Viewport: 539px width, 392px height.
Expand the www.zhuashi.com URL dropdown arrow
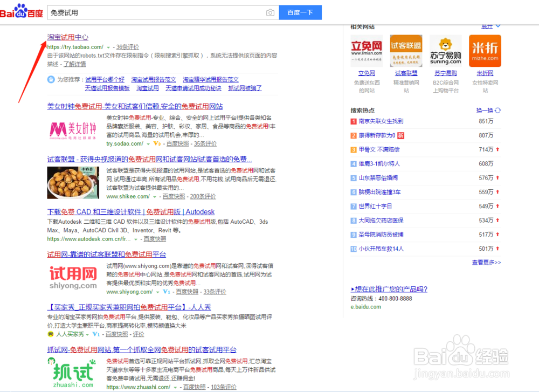pyautogui.click(x=175, y=388)
